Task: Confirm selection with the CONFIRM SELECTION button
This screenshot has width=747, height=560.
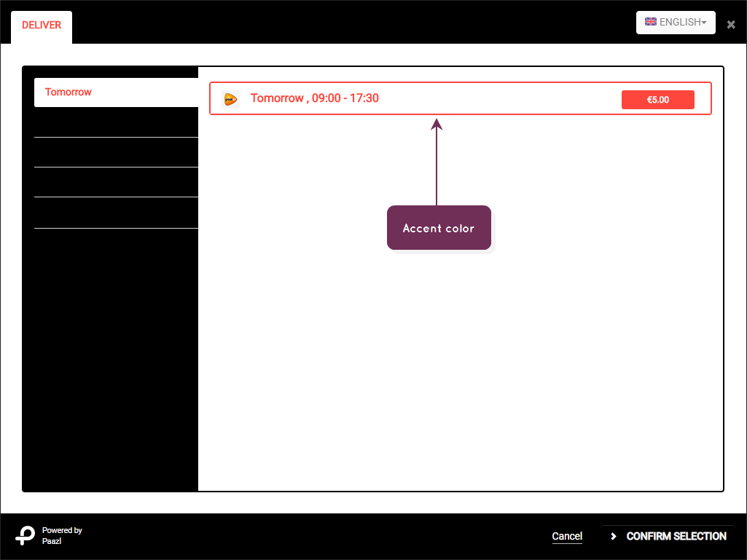Action: (x=668, y=536)
